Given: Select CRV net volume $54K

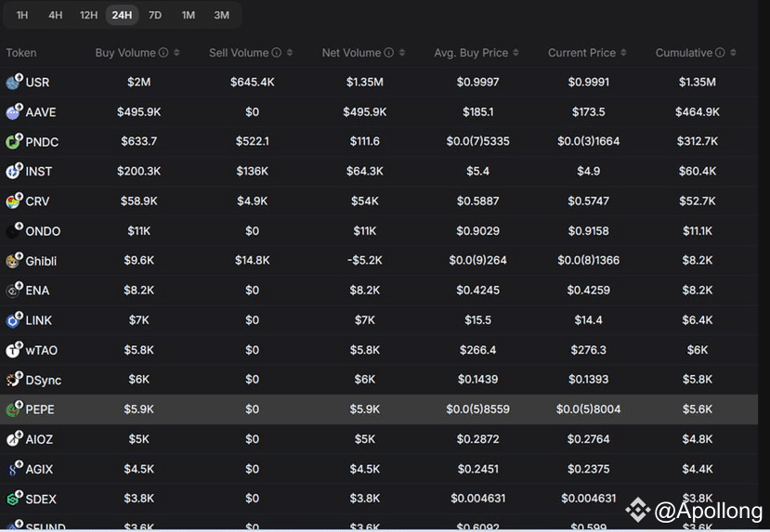Looking at the screenshot, I should tap(365, 201).
